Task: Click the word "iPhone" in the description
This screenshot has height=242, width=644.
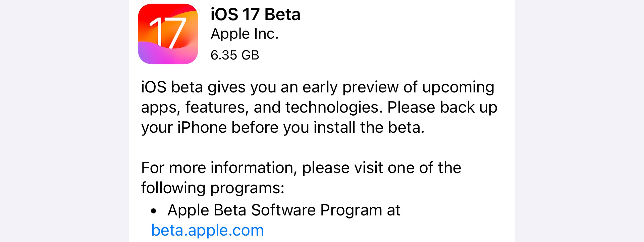Action: tap(202, 127)
